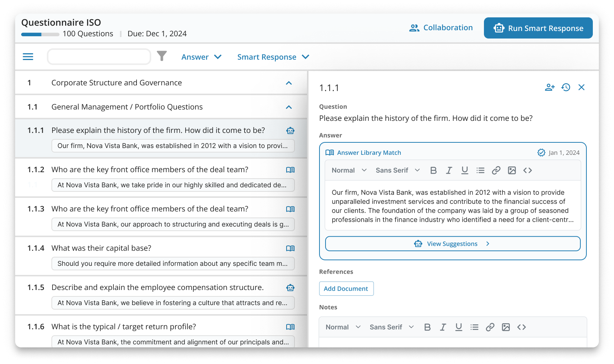614x364 pixels.
Task: Toggle italic in the Answer editor
Action: point(449,170)
